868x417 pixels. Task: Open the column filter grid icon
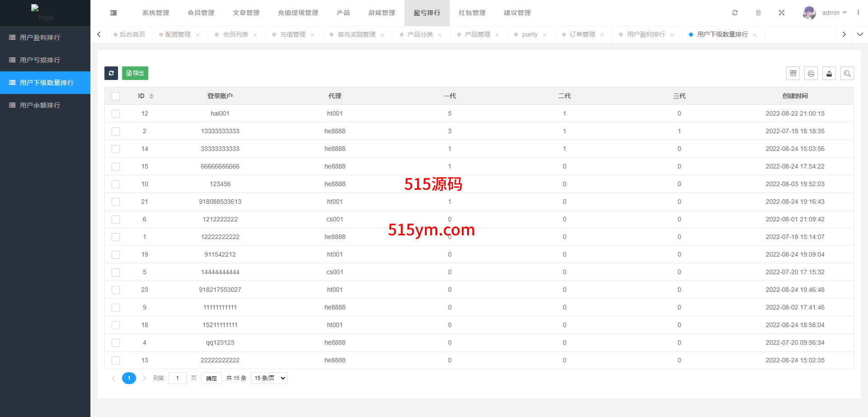(x=793, y=73)
